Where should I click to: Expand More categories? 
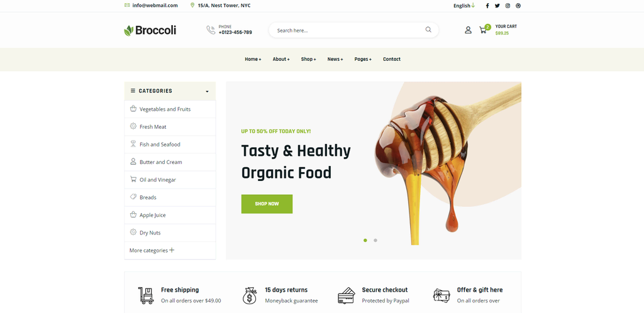[x=152, y=250]
